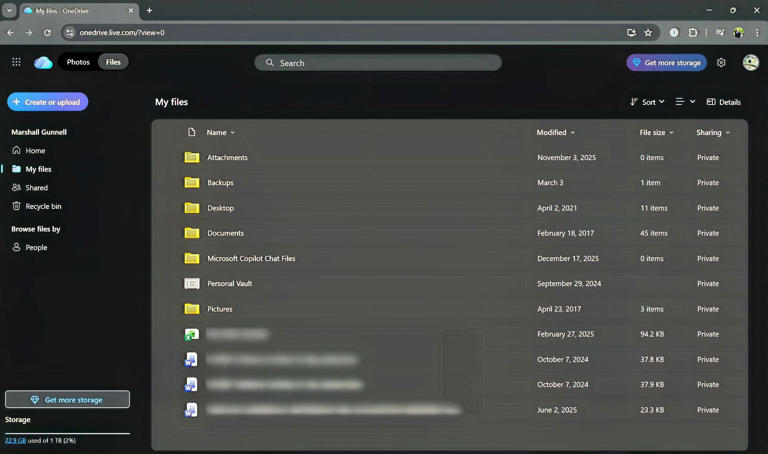Open the Chrome tab search dropdown
Image resolution: width=768 pixels, height=454 pixels.
click(9, 10)
